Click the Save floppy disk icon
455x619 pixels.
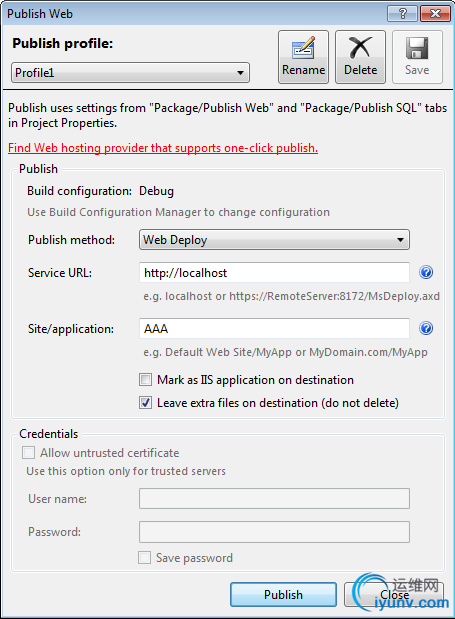click(x=417, y=48)
